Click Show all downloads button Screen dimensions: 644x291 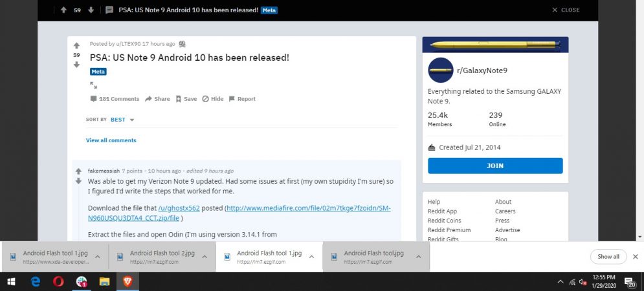click(x=608, y=257)
